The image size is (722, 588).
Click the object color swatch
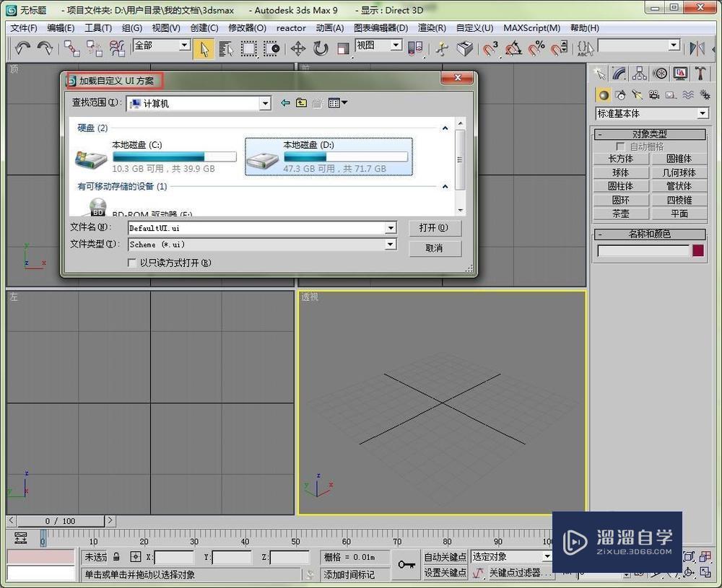coord(697,251)
